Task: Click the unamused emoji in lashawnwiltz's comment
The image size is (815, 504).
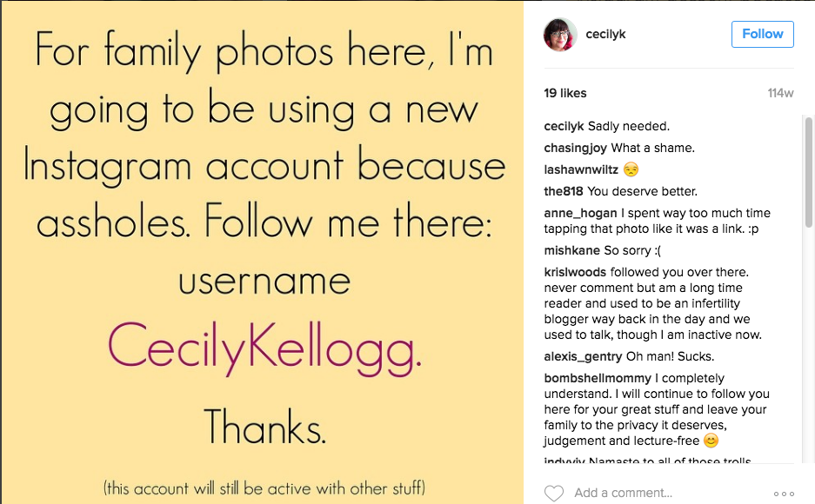Action: click(631, 169)
